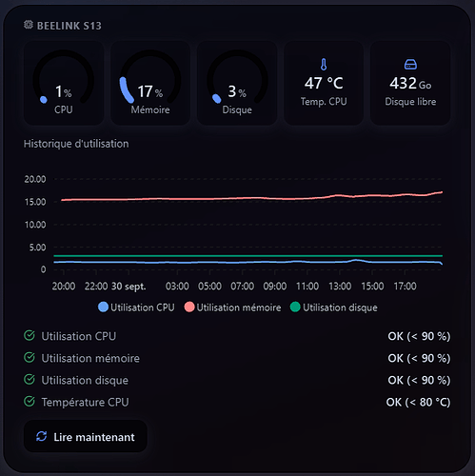Click the blue Utilisation CPU legend dot
Viewport: 475px width, 476px height.
[x=104, y=307]
